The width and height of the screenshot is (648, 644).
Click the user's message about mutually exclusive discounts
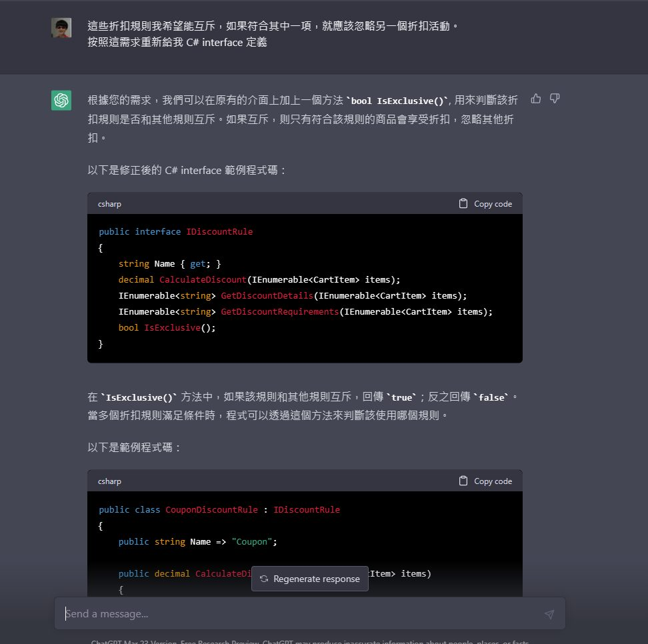(273, 27)
